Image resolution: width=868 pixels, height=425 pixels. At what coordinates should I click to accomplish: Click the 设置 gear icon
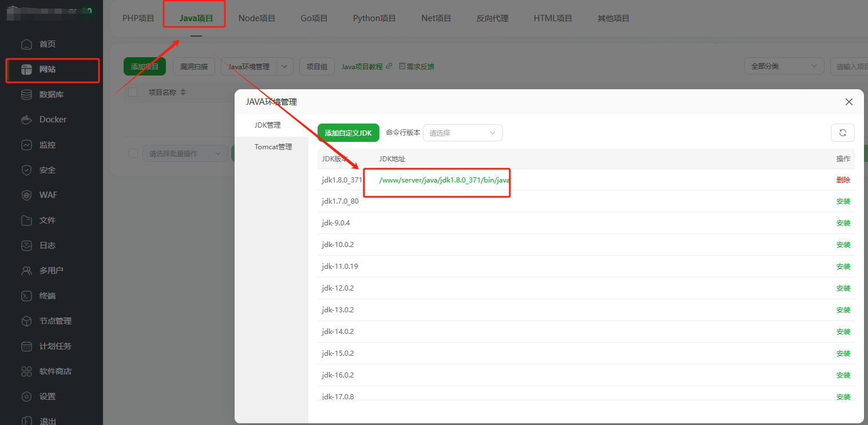(26, 396)
